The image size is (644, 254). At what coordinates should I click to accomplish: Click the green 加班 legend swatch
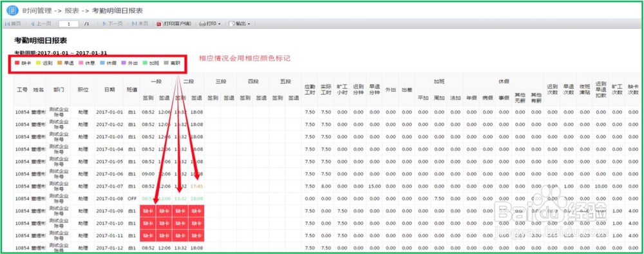coord(144,63)
